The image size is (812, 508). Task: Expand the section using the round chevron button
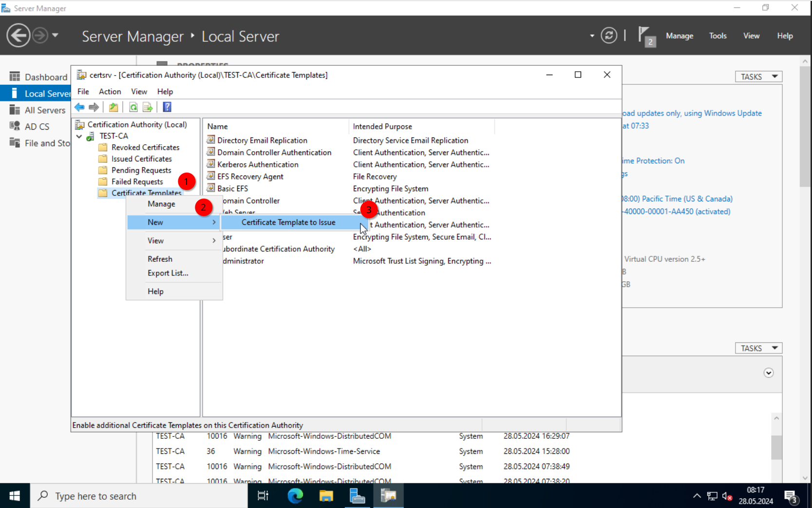click(x=769, y=373)
